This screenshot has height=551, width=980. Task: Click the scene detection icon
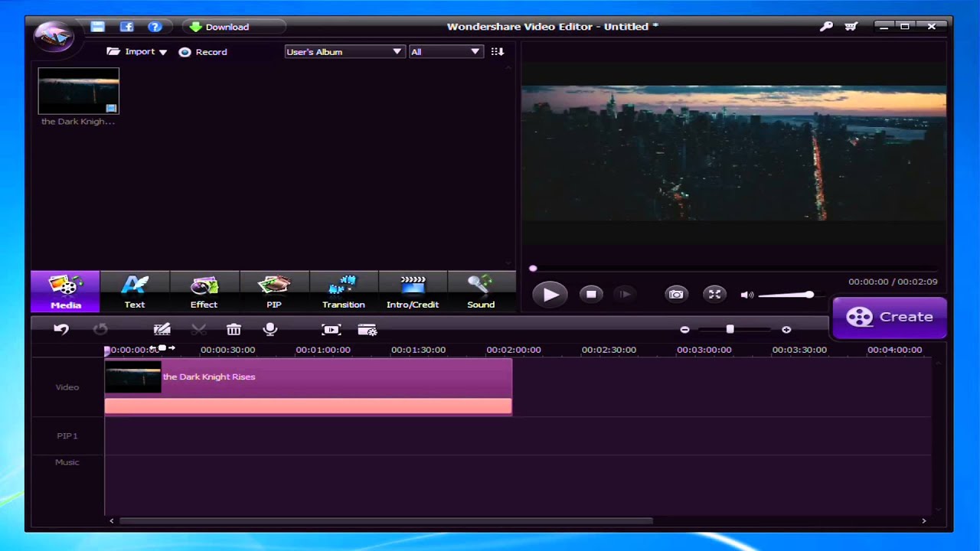tap(331, 329)
